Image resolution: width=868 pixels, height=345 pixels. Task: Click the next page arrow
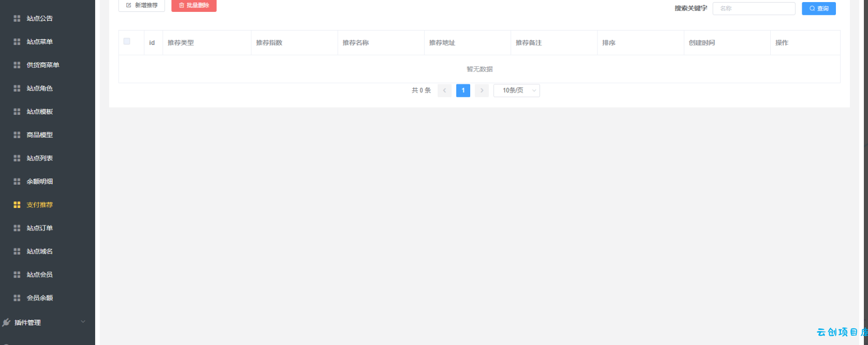(x=482, y=91)
